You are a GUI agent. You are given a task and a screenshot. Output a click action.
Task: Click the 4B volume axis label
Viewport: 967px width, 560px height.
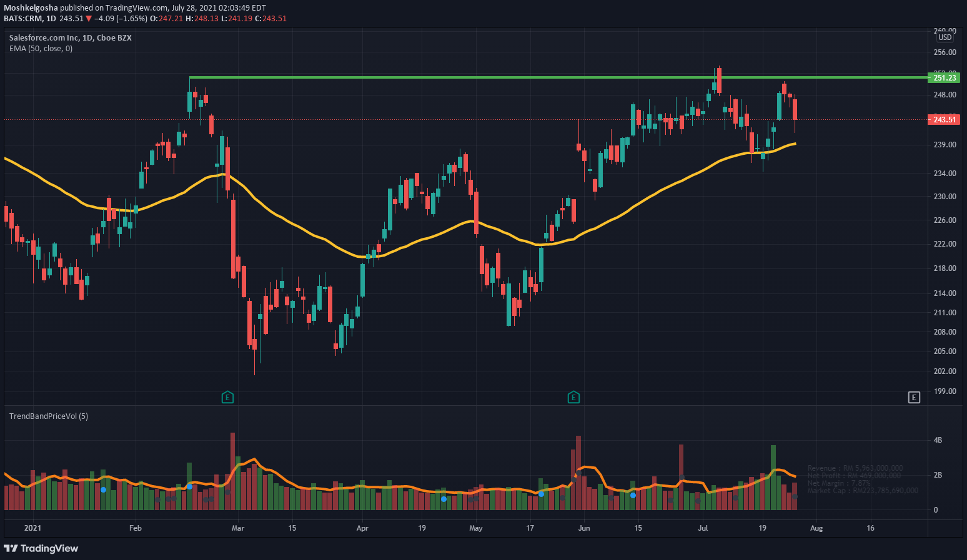tap(938, 440)
